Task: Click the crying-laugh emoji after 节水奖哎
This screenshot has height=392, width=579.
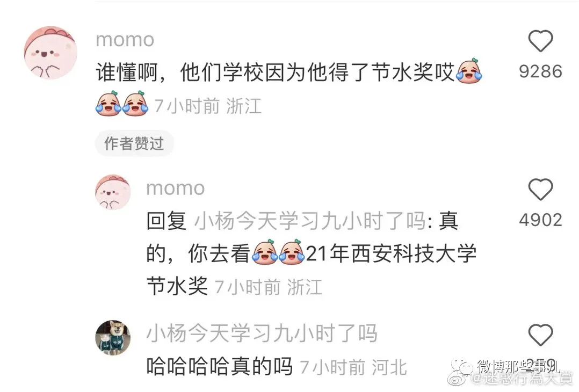Action: tap(469, 71)
